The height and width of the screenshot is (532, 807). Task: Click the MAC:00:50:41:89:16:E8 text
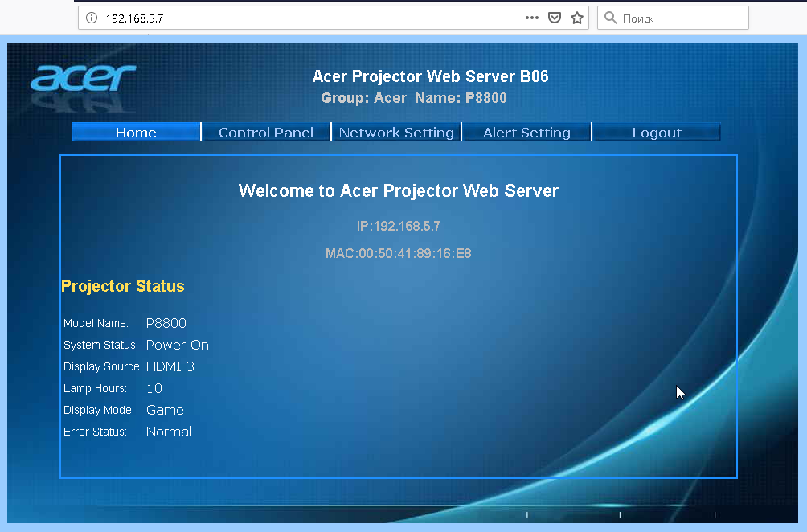[399, 253]
